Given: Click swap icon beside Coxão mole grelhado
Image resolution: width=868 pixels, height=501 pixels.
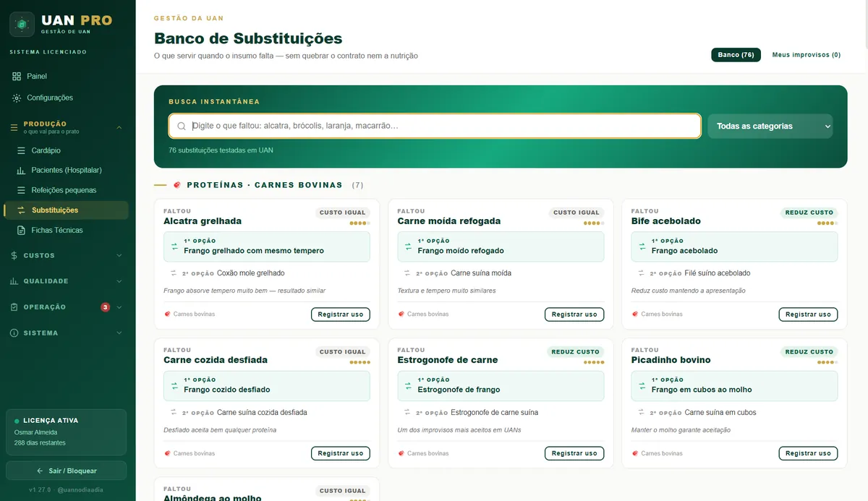Looking at the screenshot, I should point(174,273).
